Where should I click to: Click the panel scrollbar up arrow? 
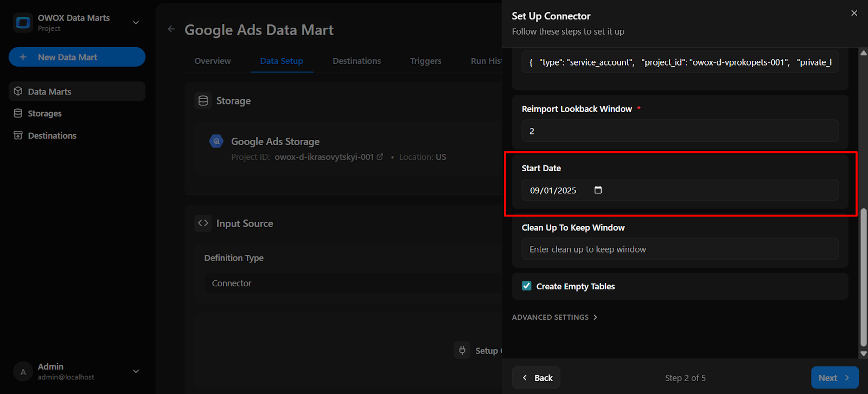864,53
